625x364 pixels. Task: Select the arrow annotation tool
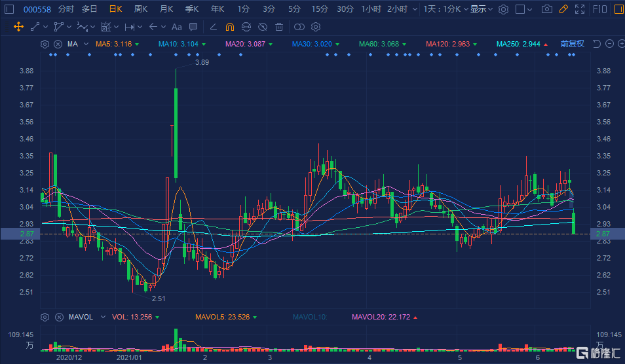(x=153, y=27)
